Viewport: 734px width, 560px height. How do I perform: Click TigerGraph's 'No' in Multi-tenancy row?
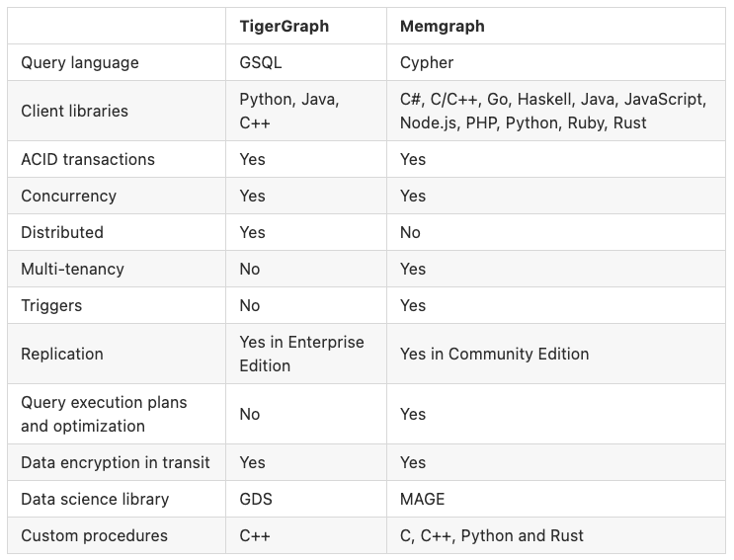point(250,269)
